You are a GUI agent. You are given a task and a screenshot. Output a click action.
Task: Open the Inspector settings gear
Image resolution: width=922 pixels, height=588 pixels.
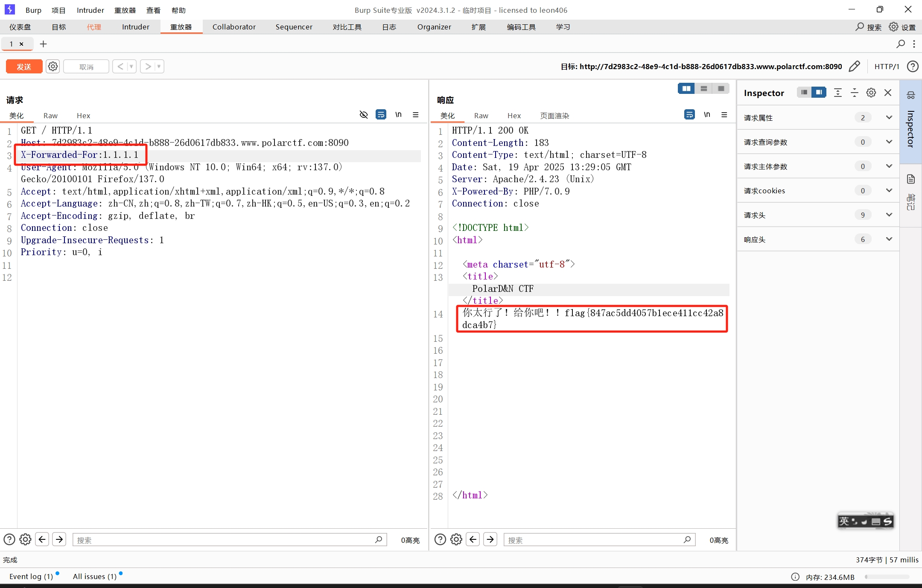coord(871,93)
